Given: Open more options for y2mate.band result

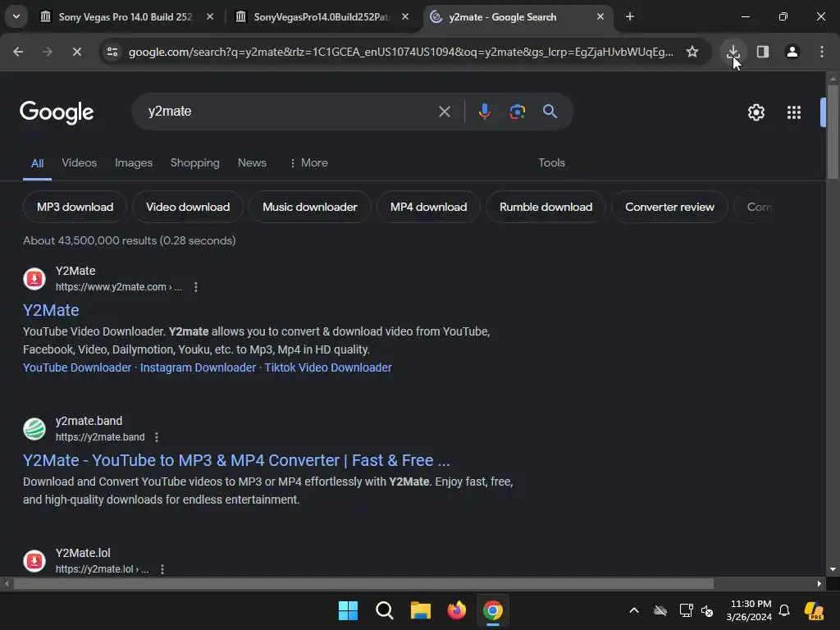Looking at the screenshot, I should [157, 437].
